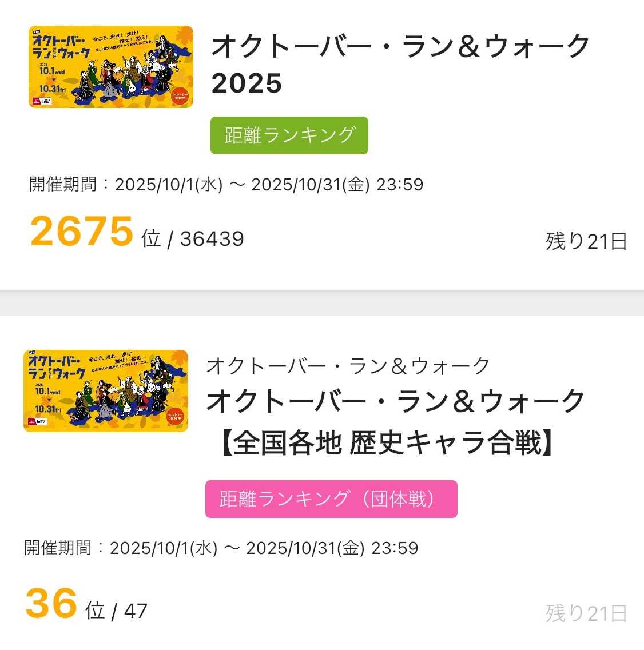The height and width of the screenshot is (650, 644).
Task: Tap the second card's 開催期間 date line
Action: (221, 548)
